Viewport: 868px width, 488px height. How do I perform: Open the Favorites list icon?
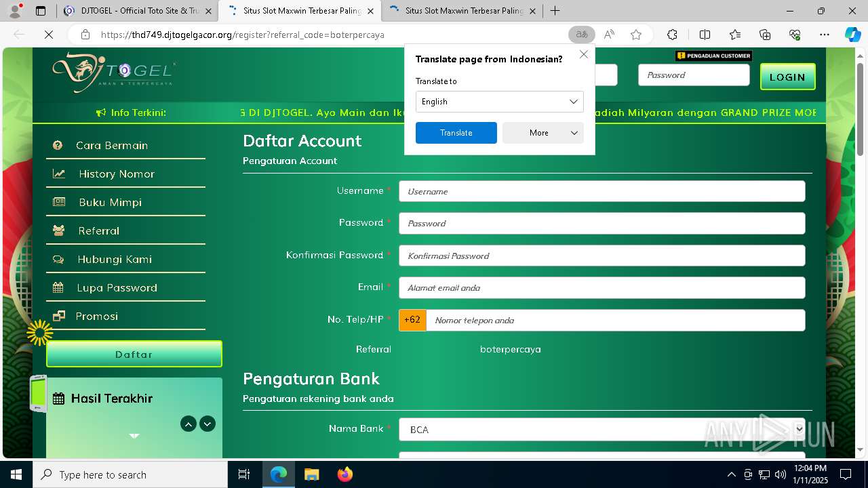735,35
